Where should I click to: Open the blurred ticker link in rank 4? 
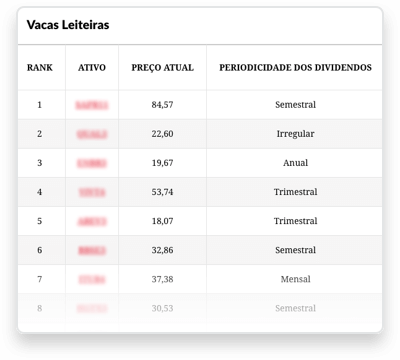pos(92,192)
